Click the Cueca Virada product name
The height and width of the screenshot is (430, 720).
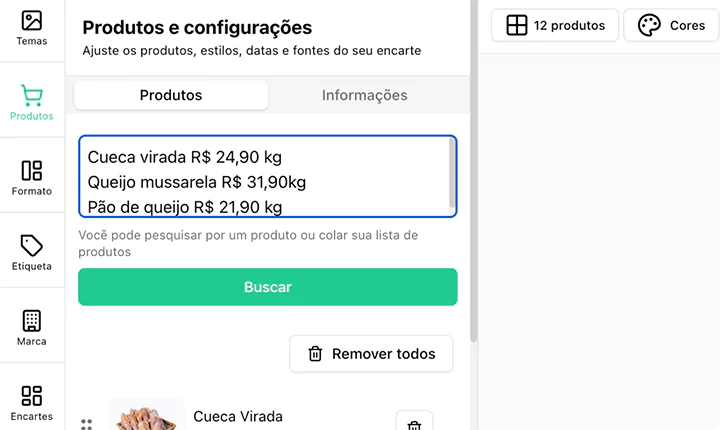point(238,416)
